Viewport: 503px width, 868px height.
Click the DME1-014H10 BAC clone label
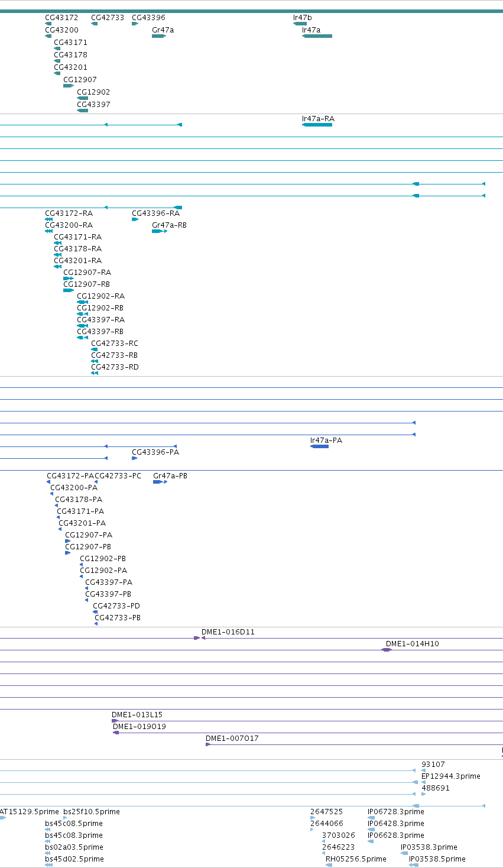click(x=413, y=644)
